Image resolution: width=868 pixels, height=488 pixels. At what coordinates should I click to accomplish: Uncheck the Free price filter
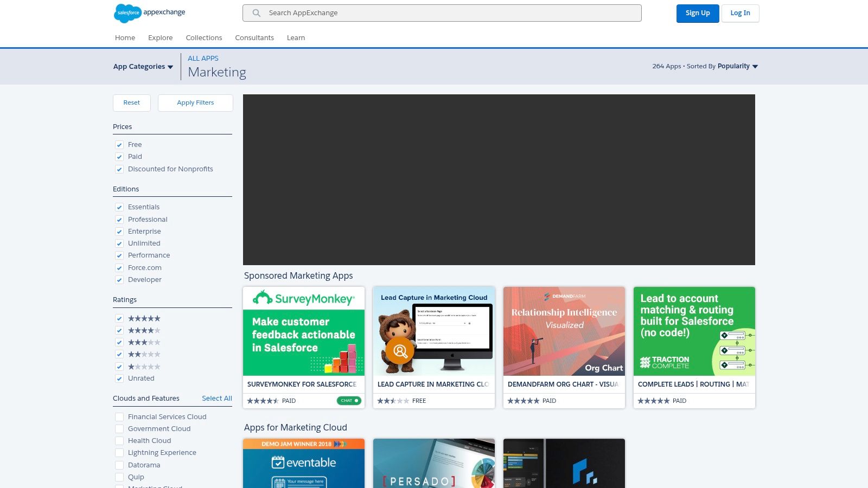click(119, 145)
